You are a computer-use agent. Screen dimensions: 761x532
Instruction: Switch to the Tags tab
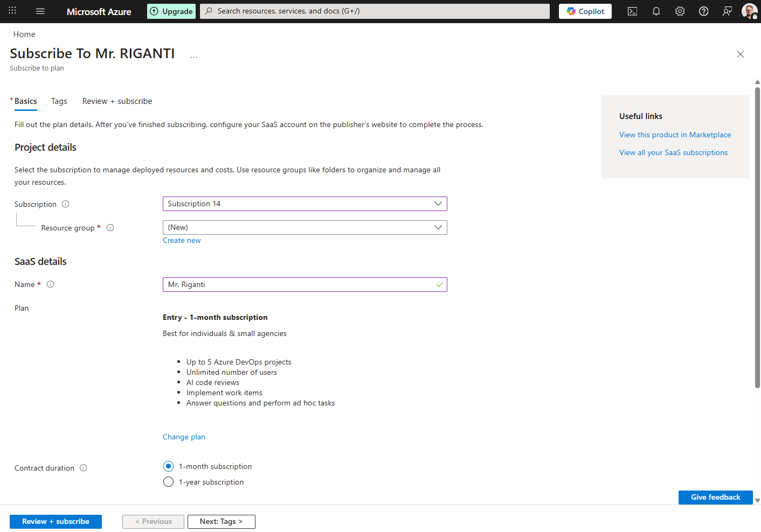pos(59,101)
